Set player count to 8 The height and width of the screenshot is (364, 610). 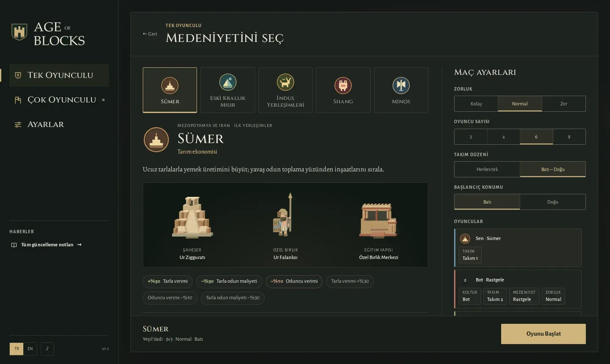point(569,137)
